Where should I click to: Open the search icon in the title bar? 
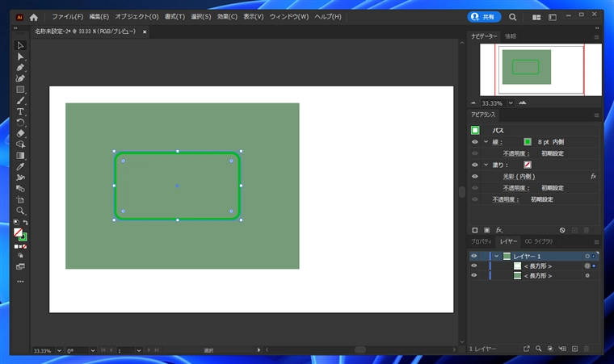pyautogui.click(x=512, y=17)
